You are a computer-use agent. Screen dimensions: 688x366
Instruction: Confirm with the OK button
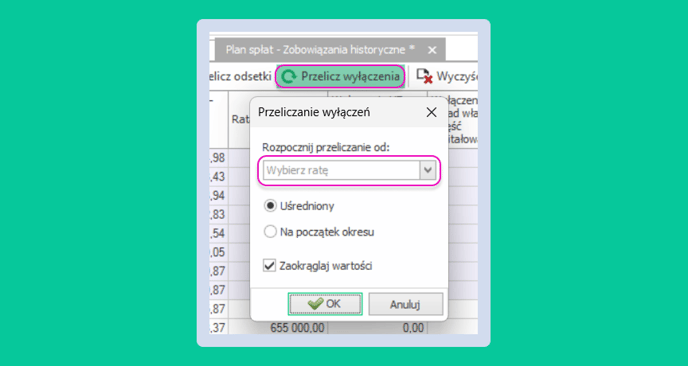point(325,304)
